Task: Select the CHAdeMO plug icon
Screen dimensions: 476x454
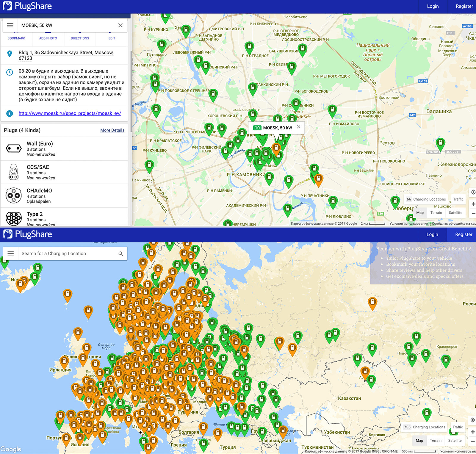Action: [x=14, y=195]
